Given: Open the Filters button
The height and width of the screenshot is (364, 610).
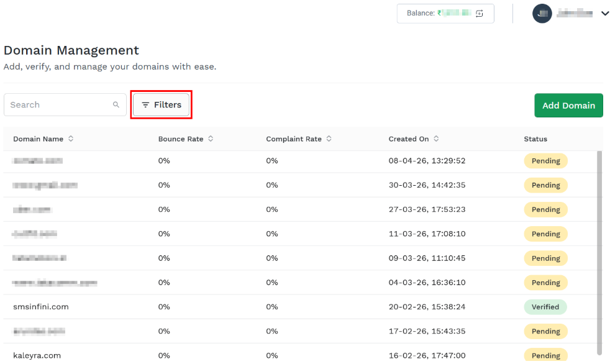Looking at the screenshot, I should click(161, 104).
